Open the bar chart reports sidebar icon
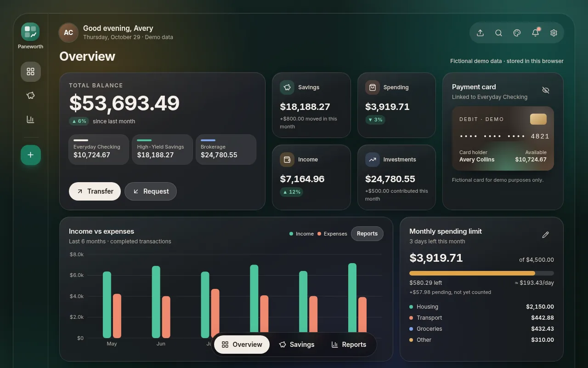 click(x=31, y=120)
